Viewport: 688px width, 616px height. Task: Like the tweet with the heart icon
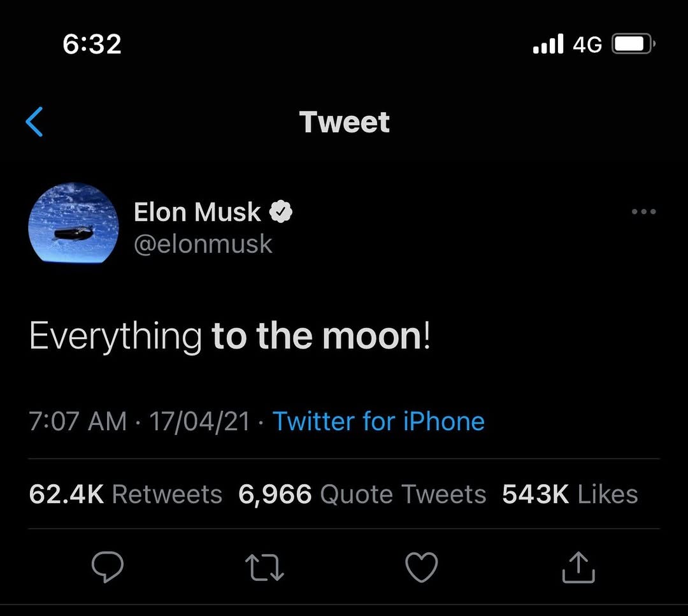422,567
